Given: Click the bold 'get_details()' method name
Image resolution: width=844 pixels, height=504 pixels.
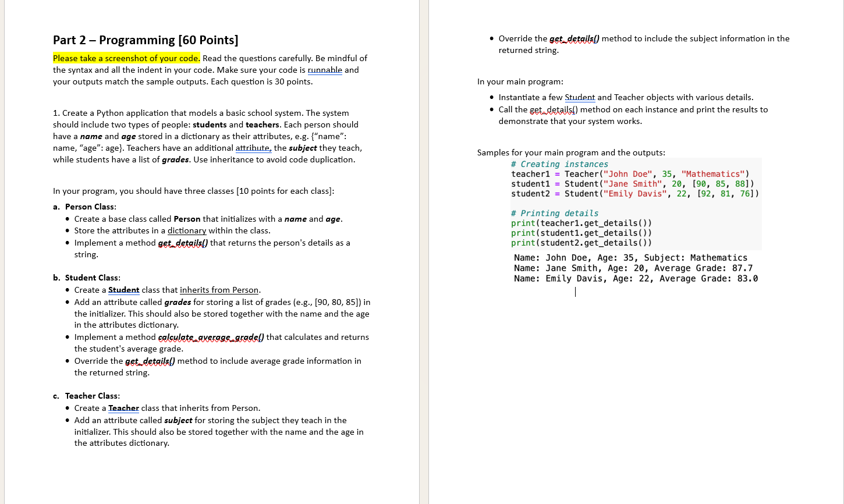Looking at the screenshot, I should (182, 243).
